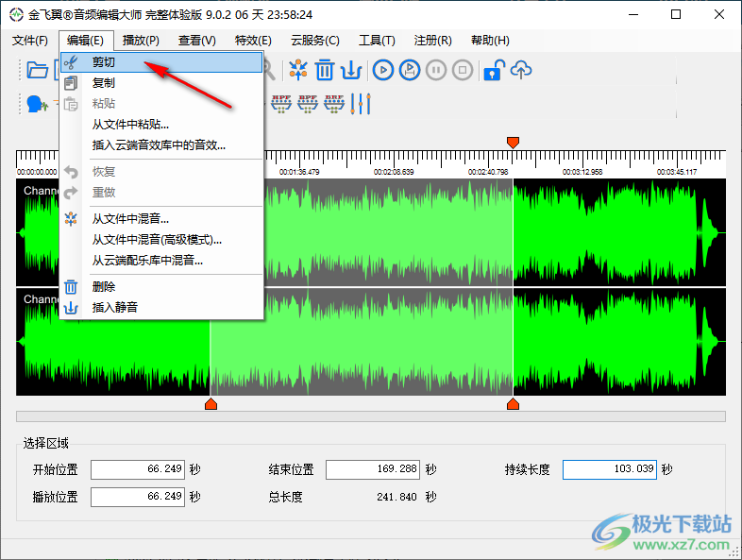This screenshot has height=560, width=742.
Task: Click the open file folder icon
Action: [37, 70]
